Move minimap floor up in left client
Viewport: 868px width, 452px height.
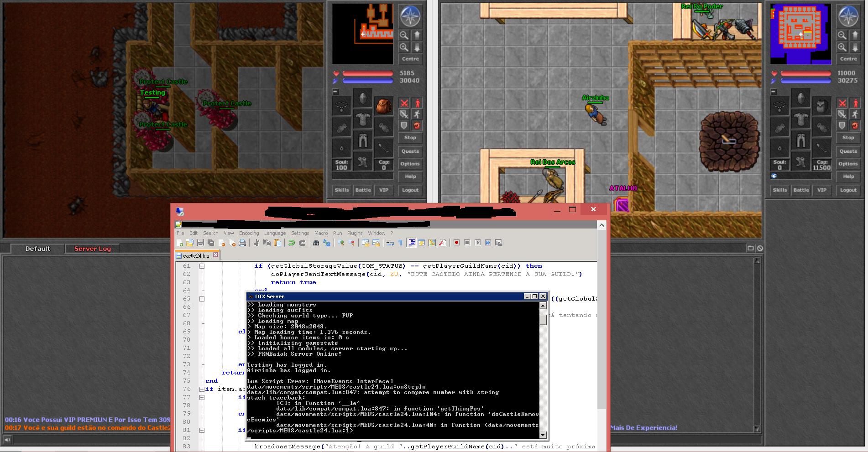tap(417, 36)
